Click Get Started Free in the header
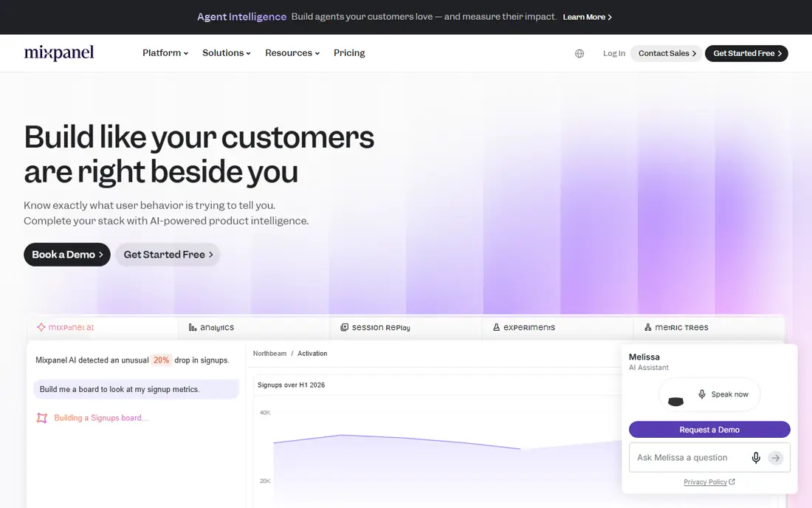This screenshot has height=508, width=812. (746, 53)
